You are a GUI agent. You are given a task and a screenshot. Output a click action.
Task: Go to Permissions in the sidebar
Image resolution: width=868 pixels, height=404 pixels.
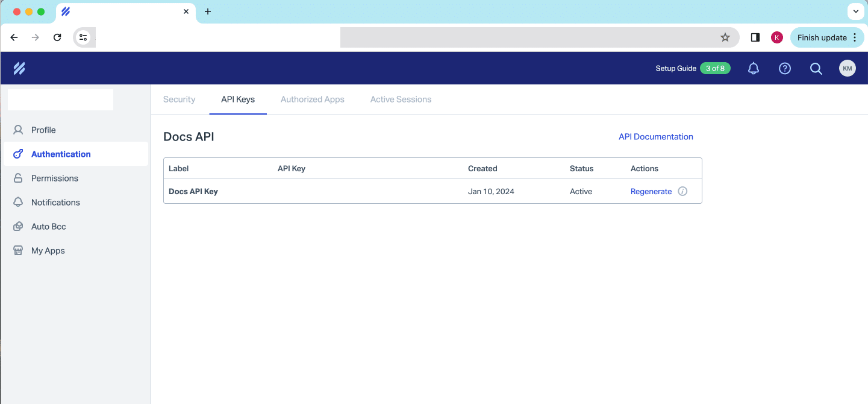point(54,178)
